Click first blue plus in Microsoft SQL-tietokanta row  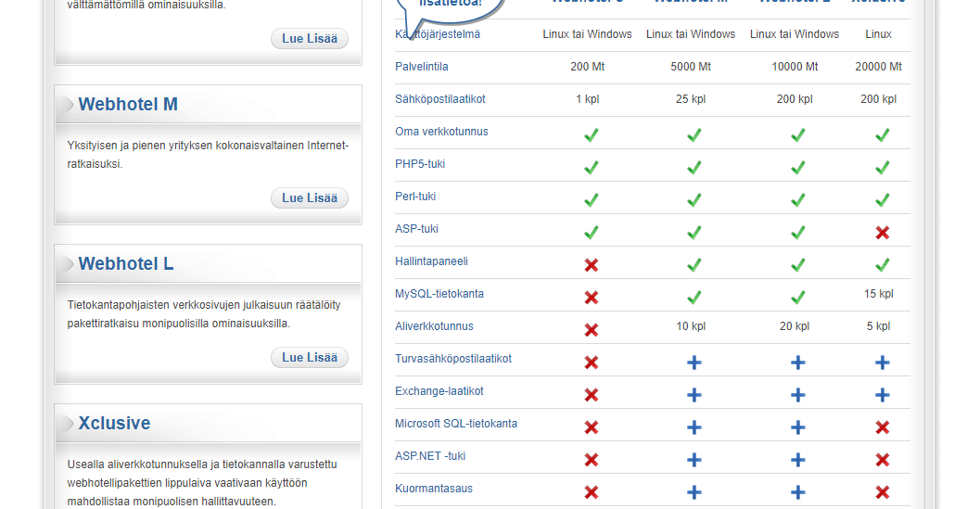pos(694,427)
